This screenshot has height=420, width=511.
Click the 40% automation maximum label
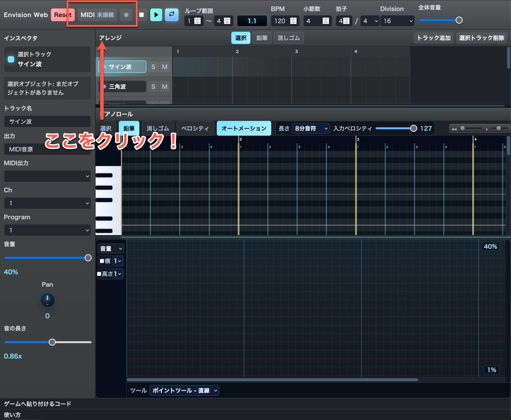pyautogui.click(x=491, y=247)
